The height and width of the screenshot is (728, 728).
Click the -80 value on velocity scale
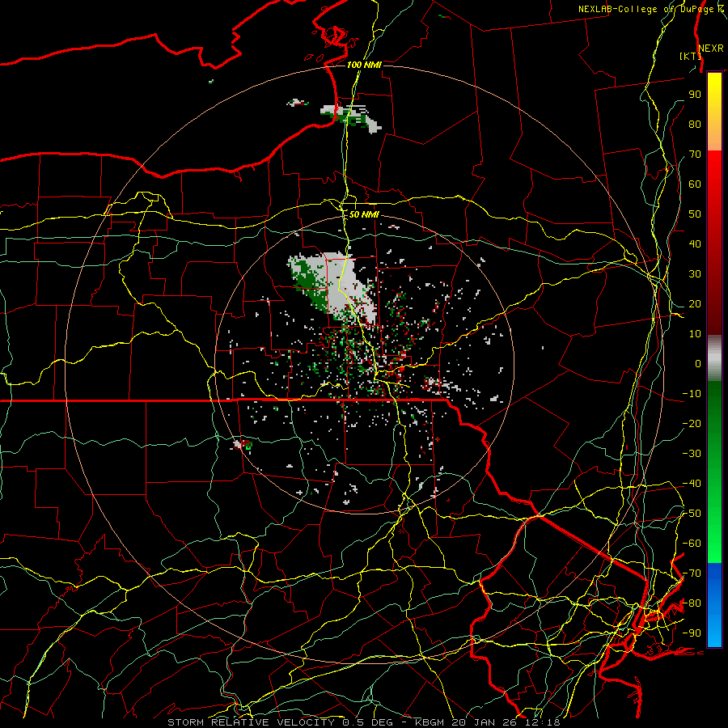[692, 603]
